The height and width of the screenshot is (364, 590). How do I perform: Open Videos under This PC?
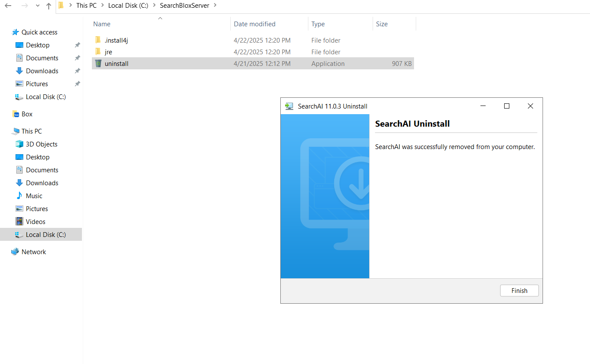35,222
